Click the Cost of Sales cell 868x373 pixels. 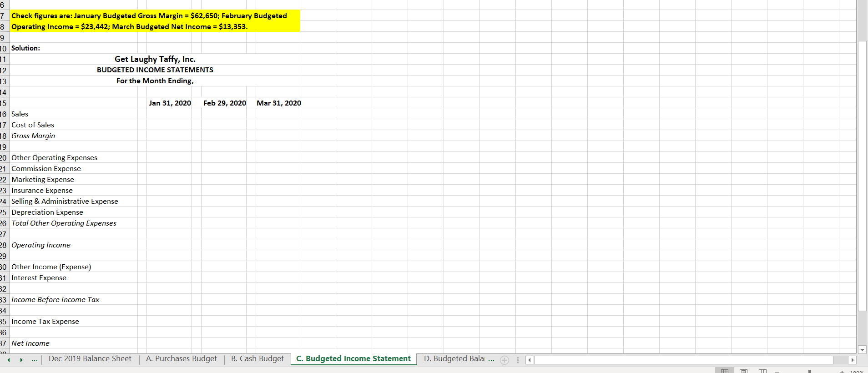pos(74,125)
